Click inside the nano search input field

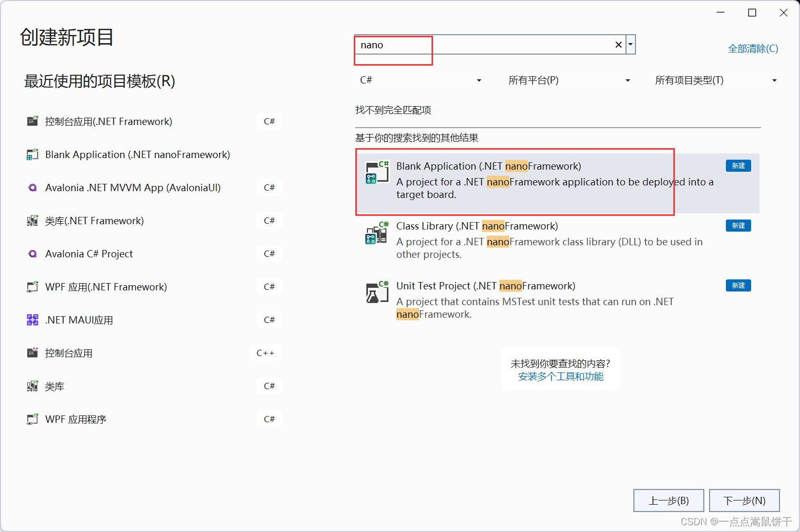473,45
